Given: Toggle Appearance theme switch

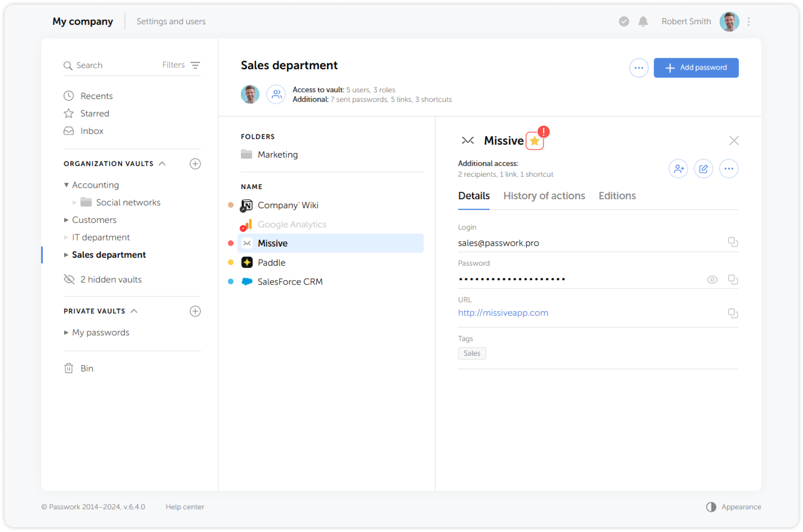Looking at the screenshot, I should tap(711, 507).
